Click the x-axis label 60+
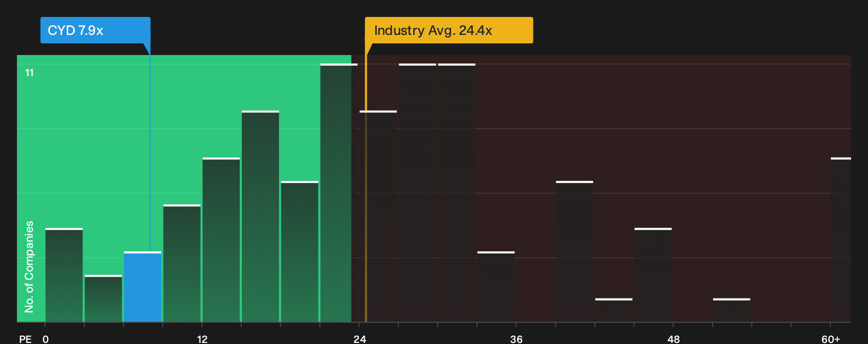This screenshot has height=344, width=868. click(830, 339)
